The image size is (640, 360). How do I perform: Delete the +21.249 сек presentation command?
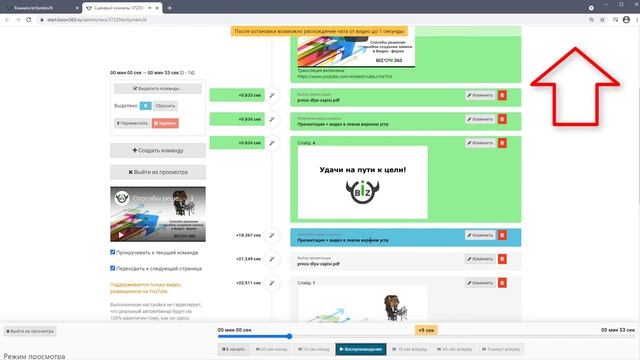pos(502,259)
